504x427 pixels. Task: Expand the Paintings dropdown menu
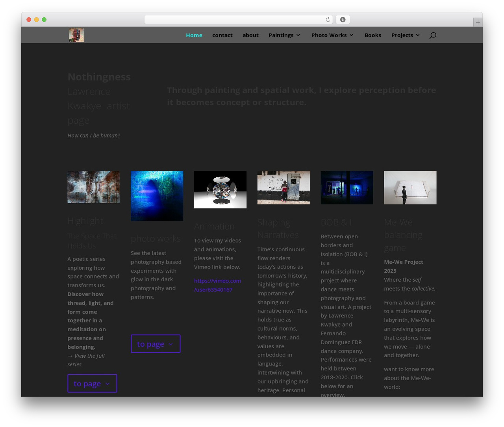point(284,35)
